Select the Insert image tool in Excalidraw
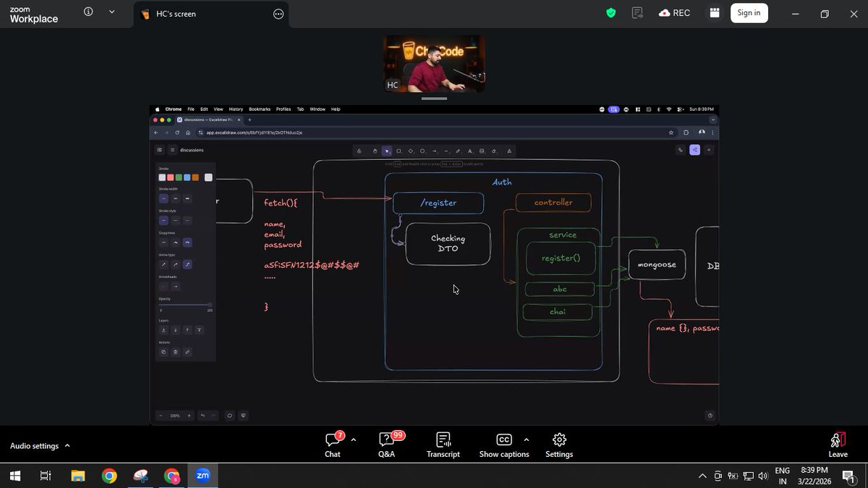This screenshot has width=868, height=488. [x=482, y=151]
